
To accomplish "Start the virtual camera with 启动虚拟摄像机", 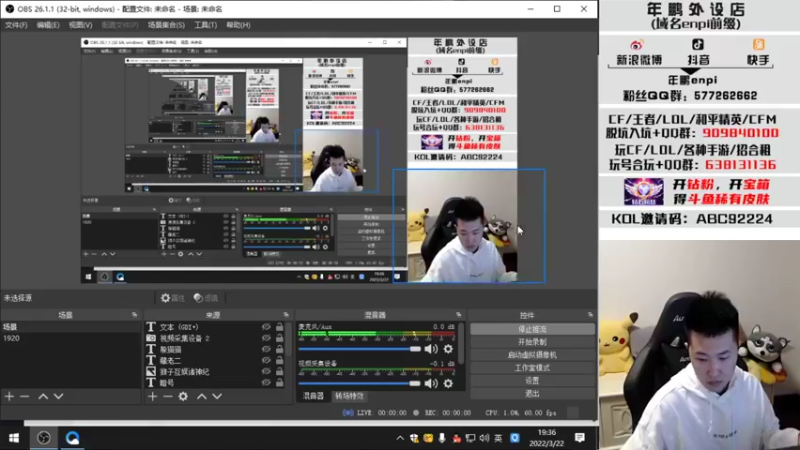I will point(532,355).
